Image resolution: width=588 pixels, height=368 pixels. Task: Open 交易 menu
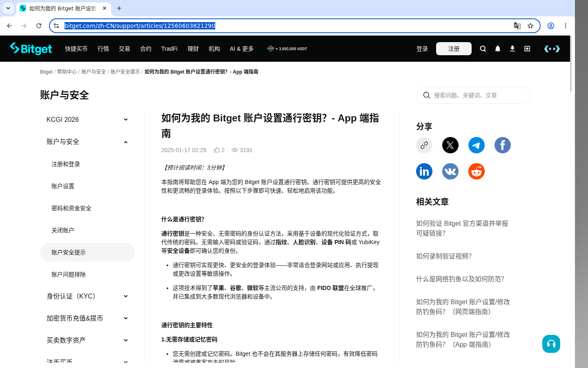(125, 49)
